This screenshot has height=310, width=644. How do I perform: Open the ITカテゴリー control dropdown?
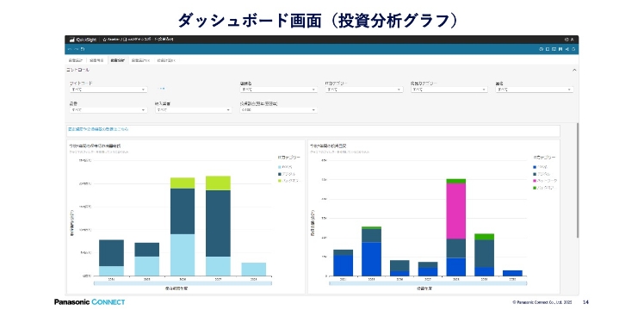point(363,90)
